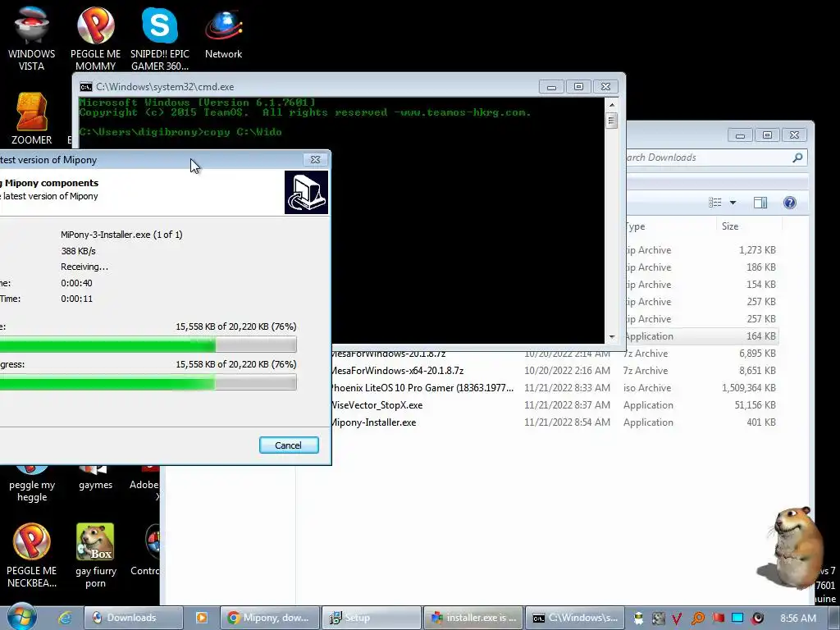Click the red flag tray icon
Screen dimensions: 840x630
[718, 619]
